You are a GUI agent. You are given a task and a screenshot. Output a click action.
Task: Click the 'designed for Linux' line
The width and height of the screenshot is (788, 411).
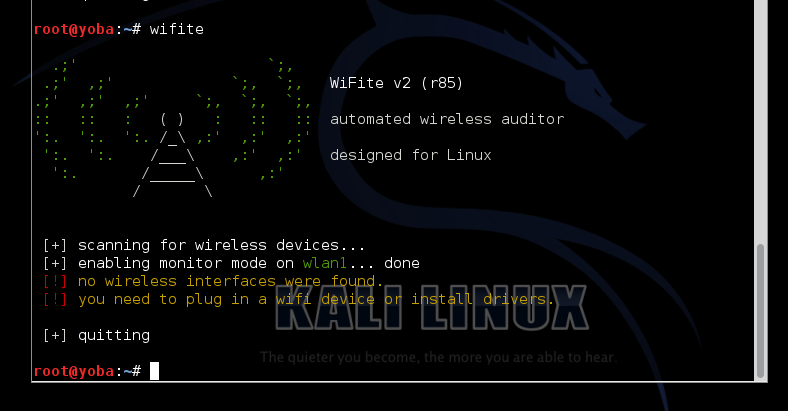pos(410,155)
